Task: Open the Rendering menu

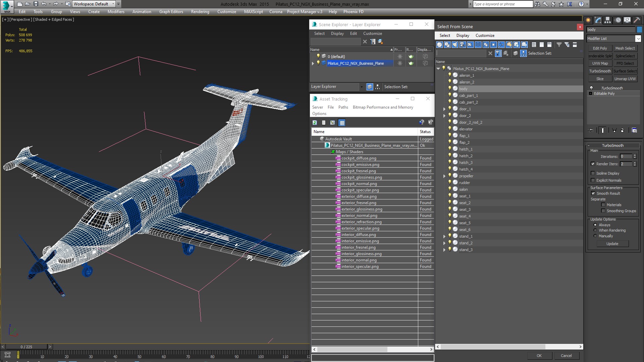Action: tap(200, 12)
